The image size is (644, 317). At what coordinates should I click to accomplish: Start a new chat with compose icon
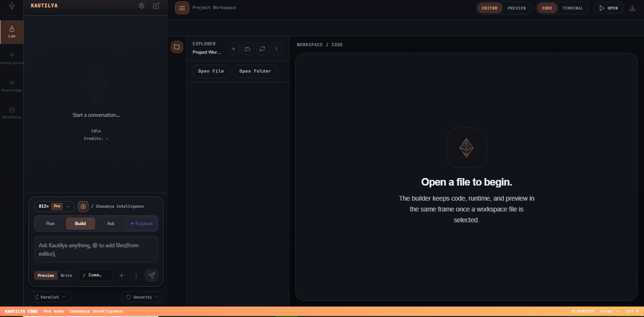point(156,6)
